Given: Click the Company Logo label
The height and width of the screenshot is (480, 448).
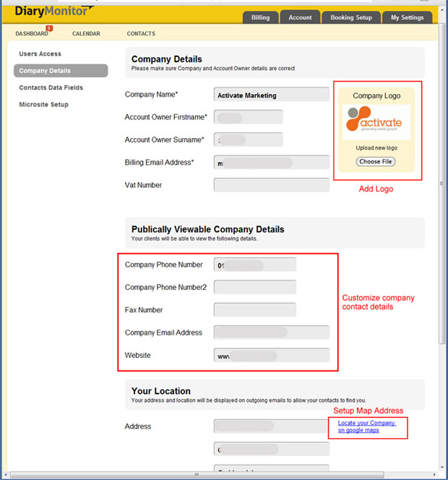Looking at the screenshot, I should pos(376,96).
